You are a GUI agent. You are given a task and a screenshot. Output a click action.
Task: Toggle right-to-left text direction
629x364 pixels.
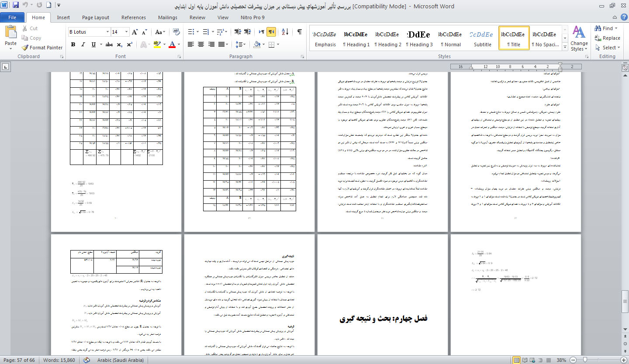pos(271,32)
